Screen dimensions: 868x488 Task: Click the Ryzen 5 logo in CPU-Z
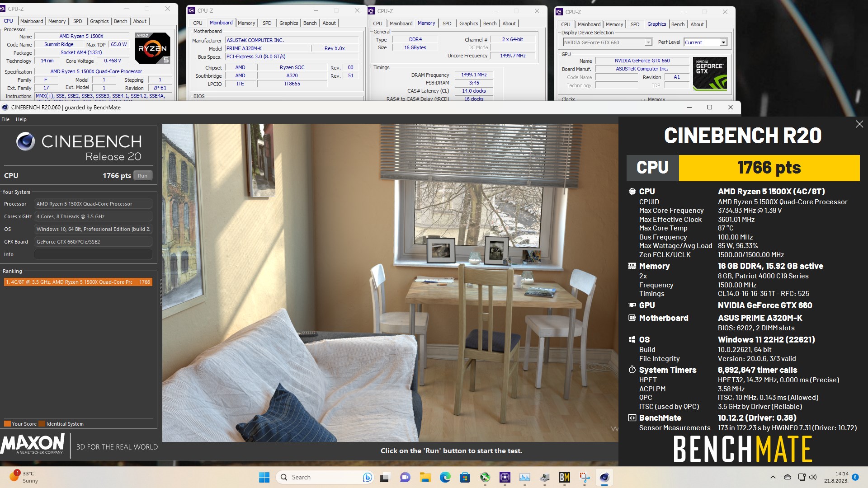[x=152, y=48]
